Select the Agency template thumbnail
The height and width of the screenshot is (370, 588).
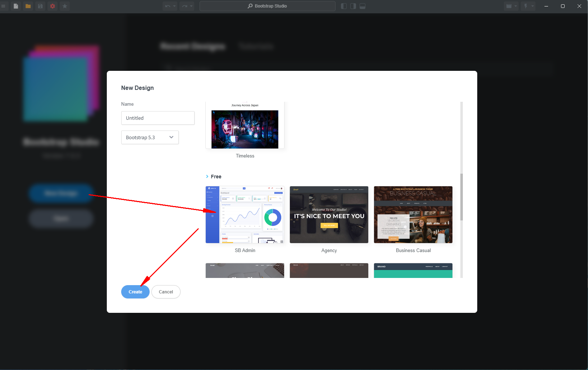point(329,215)
